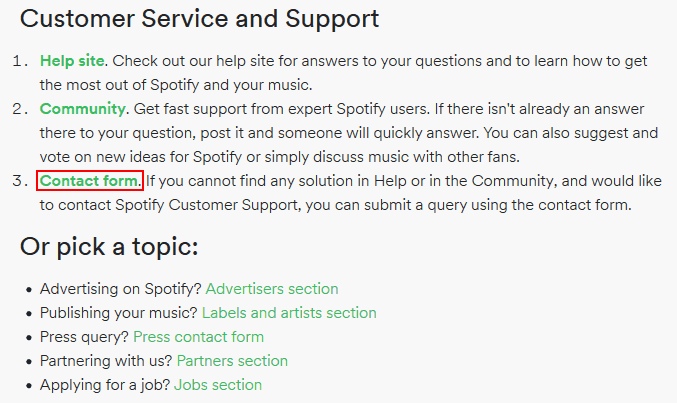
Task: Click the "Press query?" question text
Action: coord(84,337)
